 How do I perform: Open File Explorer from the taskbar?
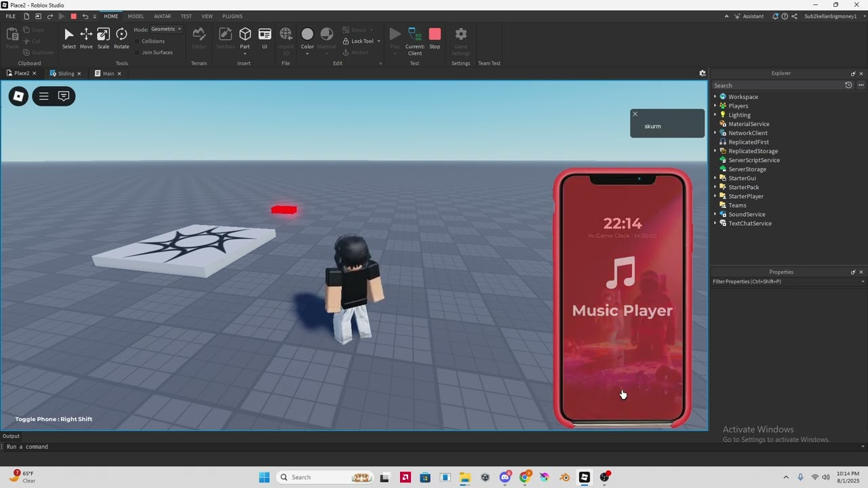tap(465, 477)
